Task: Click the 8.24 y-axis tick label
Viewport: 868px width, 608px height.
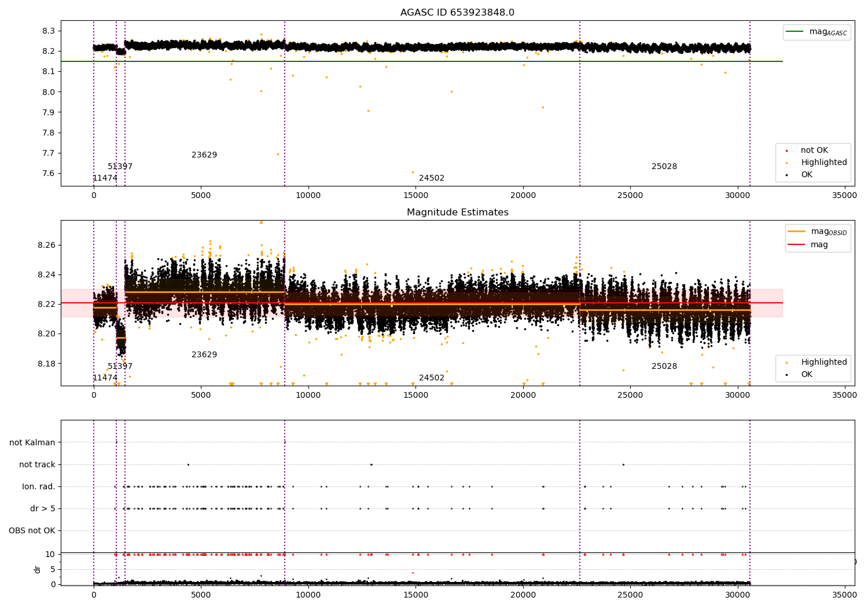Action: (x=46, y=275)
